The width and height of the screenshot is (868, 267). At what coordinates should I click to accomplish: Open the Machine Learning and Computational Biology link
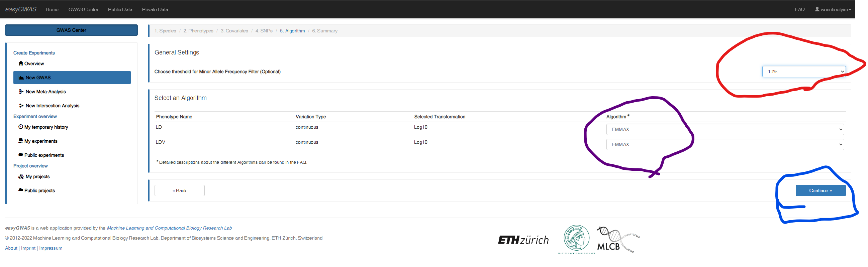pos(169,228)
